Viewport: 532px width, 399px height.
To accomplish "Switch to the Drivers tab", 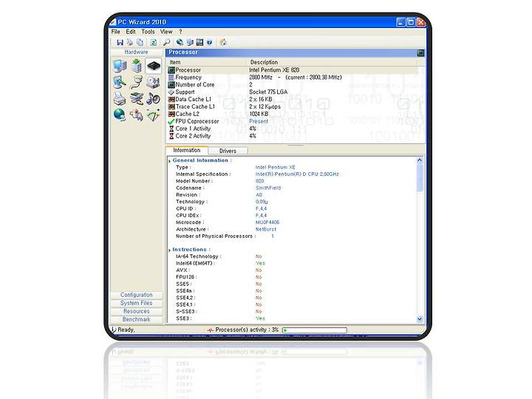I will click(228, 151).
